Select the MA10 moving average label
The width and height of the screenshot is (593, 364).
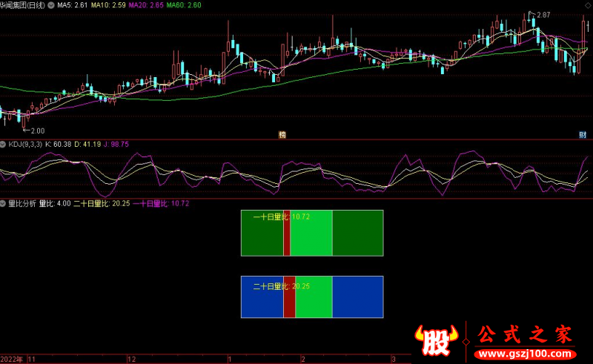(109, 5)
